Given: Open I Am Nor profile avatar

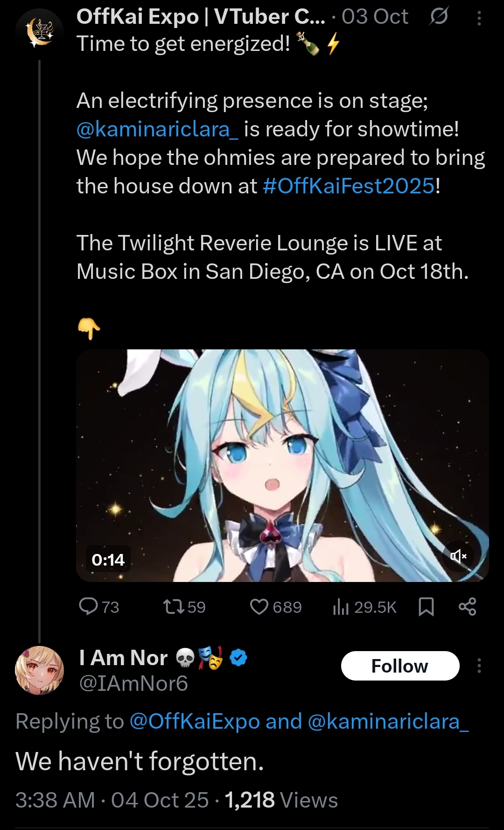Looking at the screenshot, I should (39, 670).
